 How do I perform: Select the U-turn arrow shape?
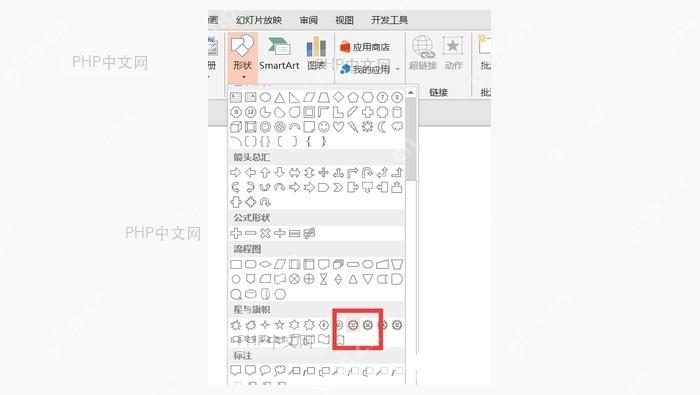pyautogui.click(x=367, y=172)
